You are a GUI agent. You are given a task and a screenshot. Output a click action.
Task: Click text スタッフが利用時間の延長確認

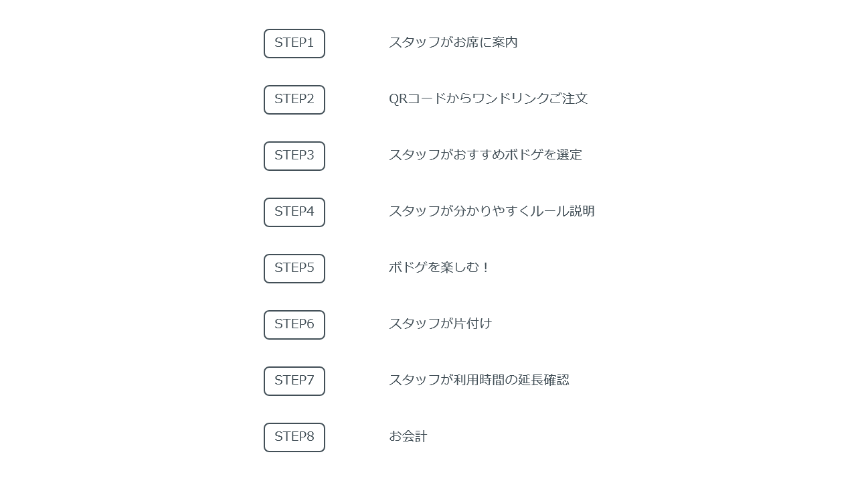click(x=479, y=380)
